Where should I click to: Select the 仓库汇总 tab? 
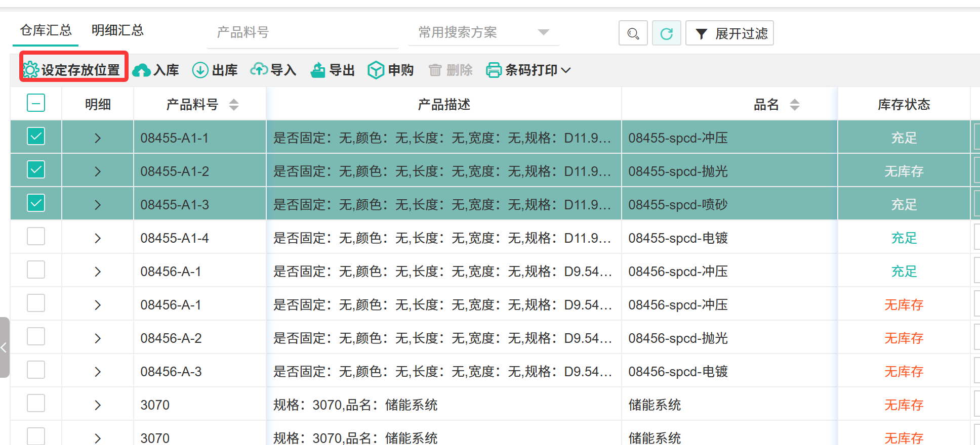(46, 30)
